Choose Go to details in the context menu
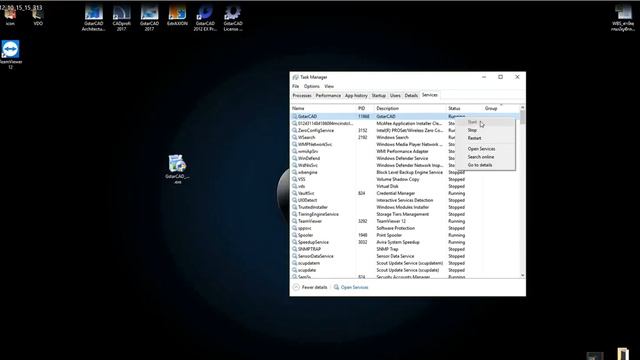This screenshot has height=360, width=640. pyautogui.click(x=485, y=165)
